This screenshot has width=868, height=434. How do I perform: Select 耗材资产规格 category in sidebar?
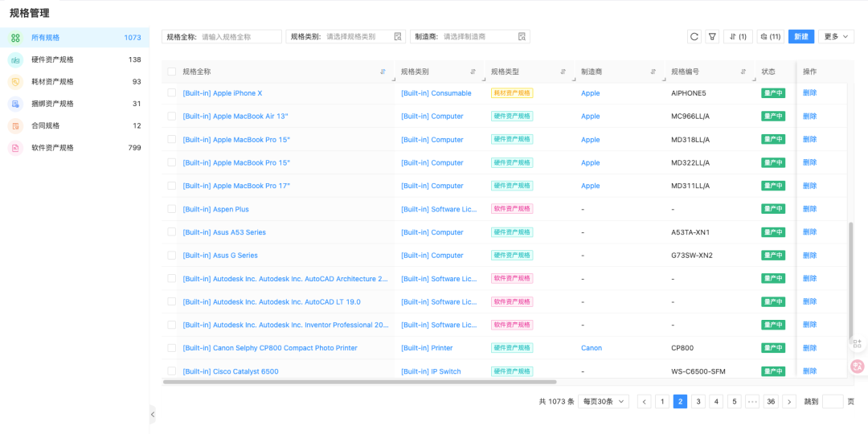[x=75, y=82]
